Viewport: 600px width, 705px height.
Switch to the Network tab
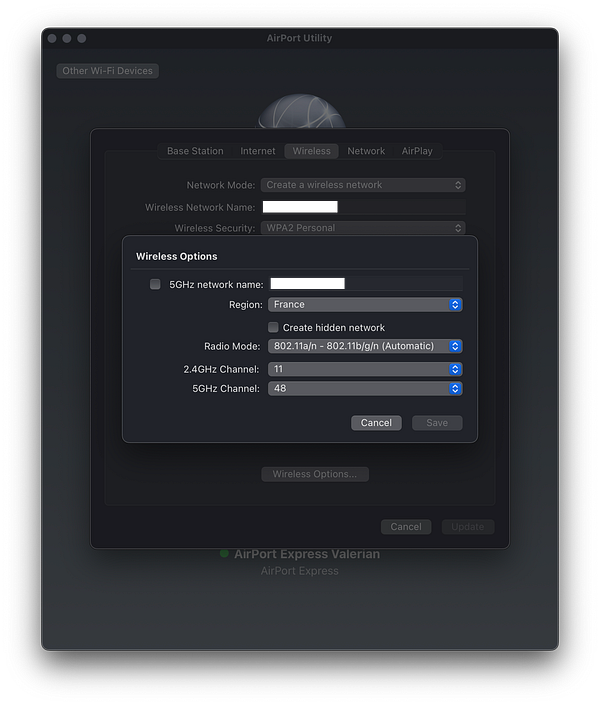(366, 151)
